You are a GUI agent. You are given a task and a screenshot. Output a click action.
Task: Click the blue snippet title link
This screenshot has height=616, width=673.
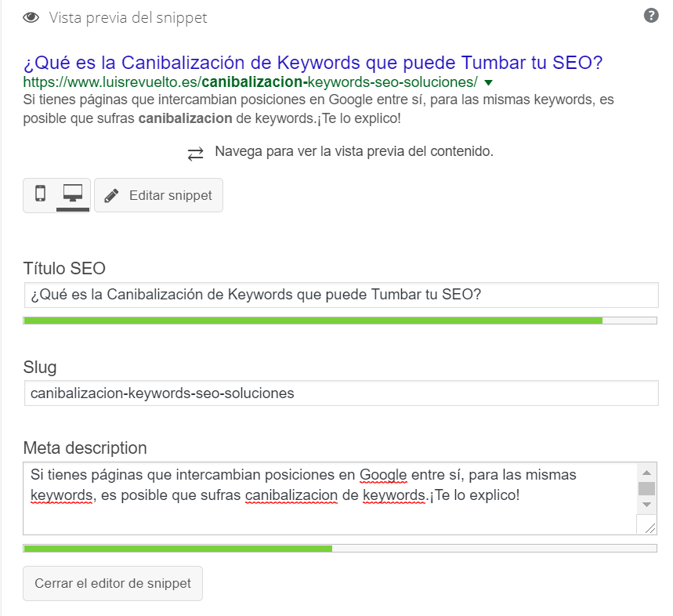click(313, 63)
